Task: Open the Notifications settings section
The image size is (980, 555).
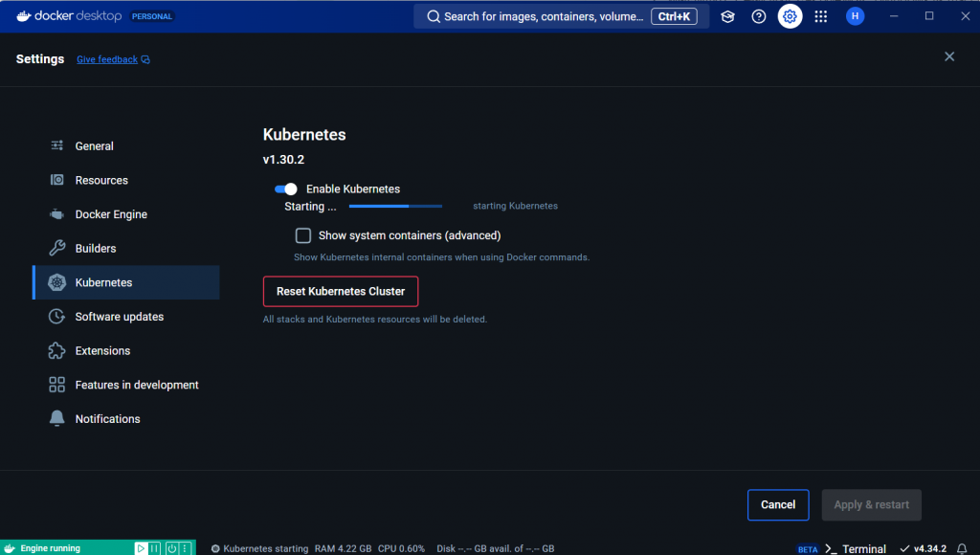Action: coord(126,419)
